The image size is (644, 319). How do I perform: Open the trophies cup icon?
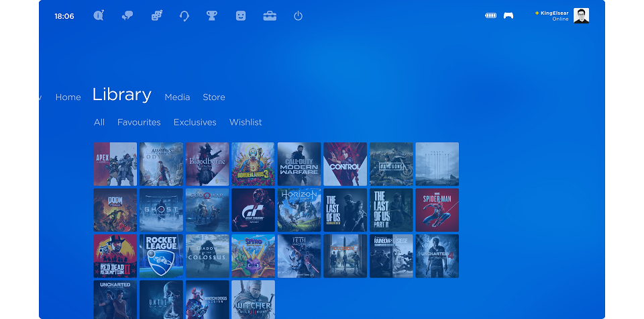[x=211, y=15]
